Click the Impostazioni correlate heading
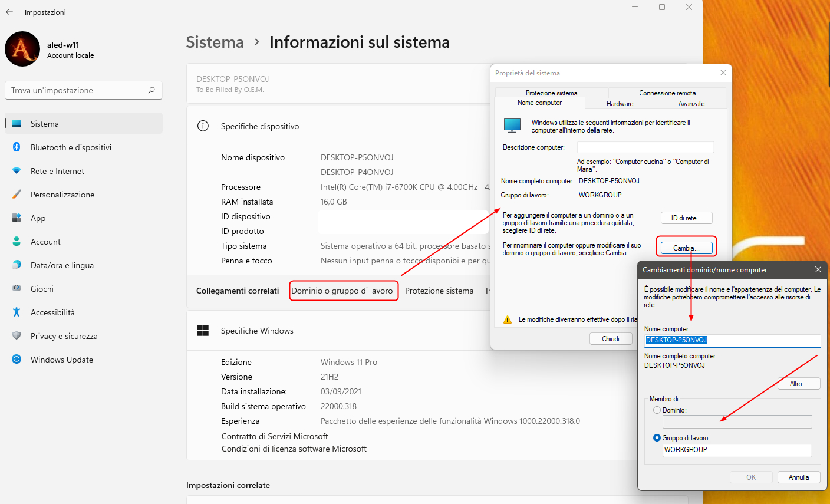Screen dimensions: 830x504 [x=228, y=485]
